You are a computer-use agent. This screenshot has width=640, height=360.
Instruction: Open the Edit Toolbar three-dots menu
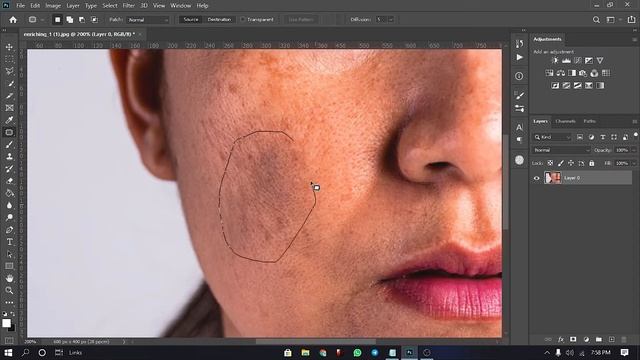(9, 302)
